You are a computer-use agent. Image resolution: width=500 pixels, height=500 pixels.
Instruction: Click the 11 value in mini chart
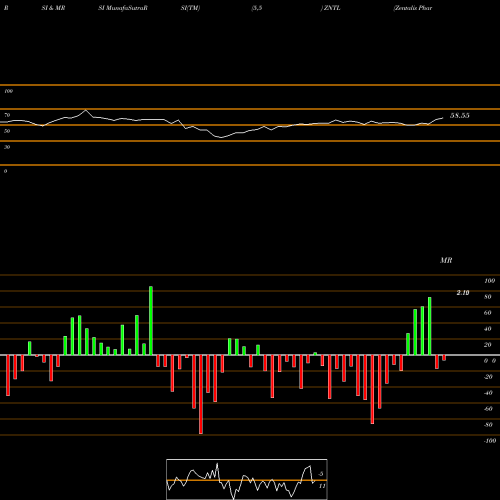point(322,486)
